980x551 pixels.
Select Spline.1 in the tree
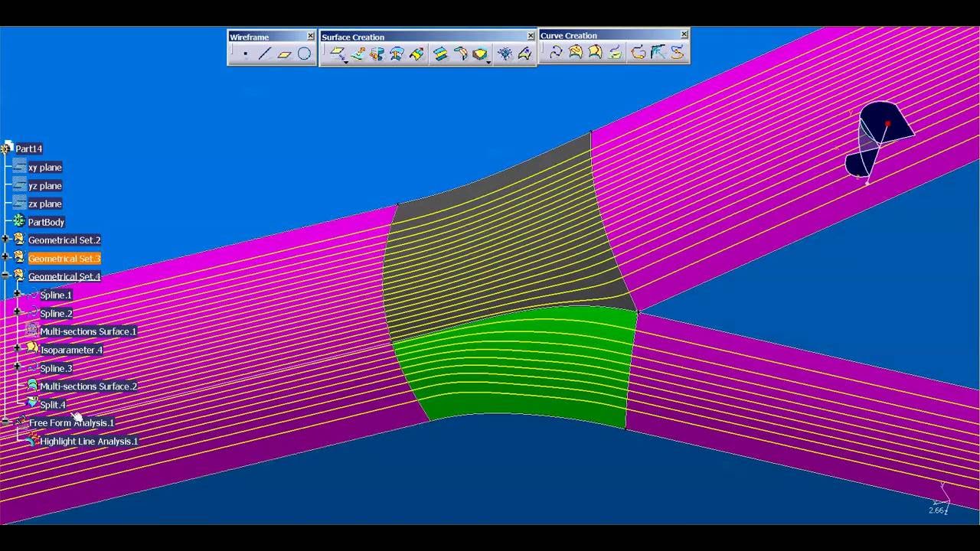tap(56, 295)
